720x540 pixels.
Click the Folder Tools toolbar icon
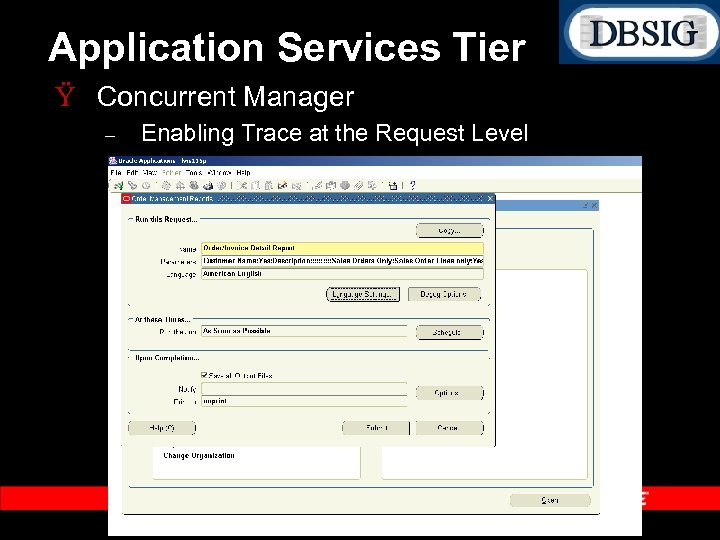[x=372, y=186]
